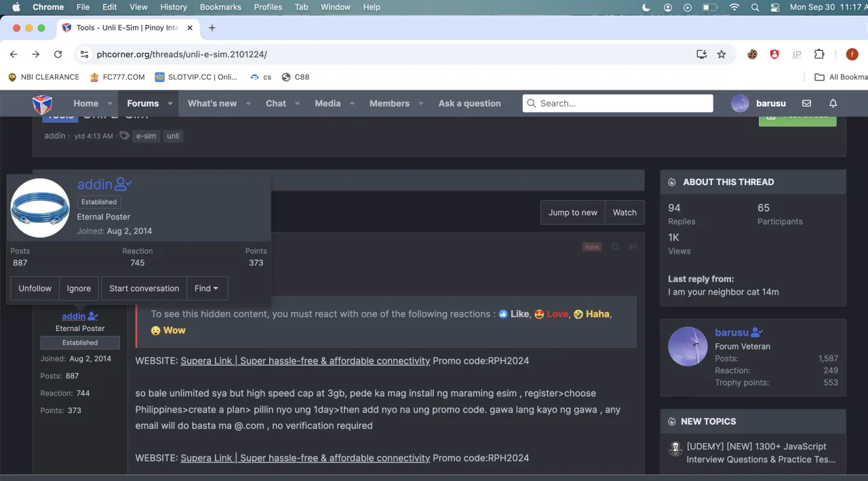Image resolution: width=868 pixels, height=481 pixels.
Task: Expand the Home nav dropdown arrow
Action: (x=110, y=104)
